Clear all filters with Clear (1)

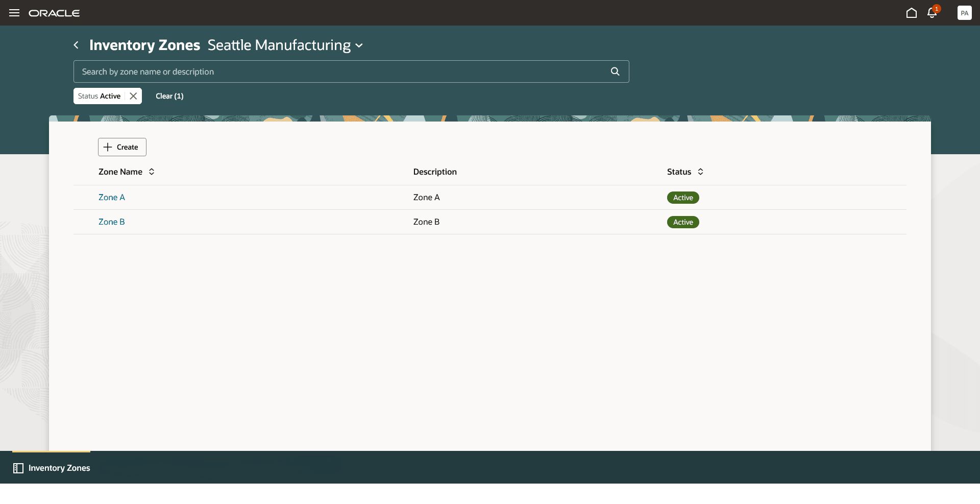pos(169,96)
